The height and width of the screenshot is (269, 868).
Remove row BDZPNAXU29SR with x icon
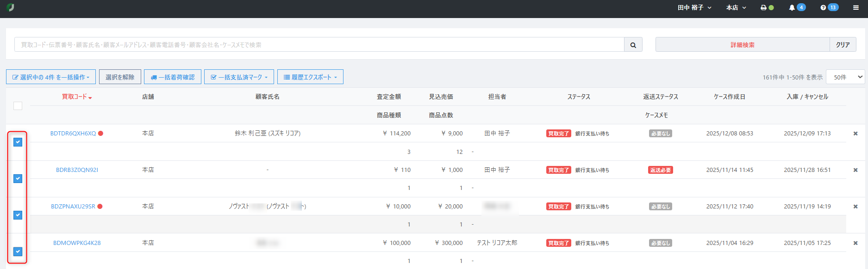856,206
